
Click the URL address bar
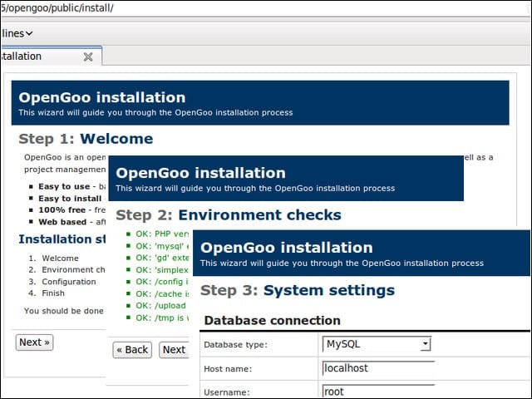pyautogui.click(x=264, y=8)
